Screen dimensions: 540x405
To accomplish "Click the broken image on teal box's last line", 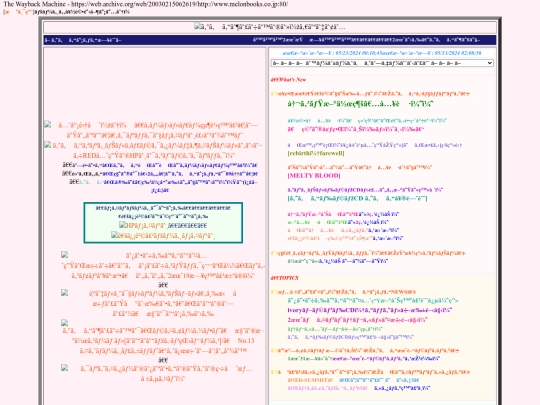I will (x=114, y=236).
